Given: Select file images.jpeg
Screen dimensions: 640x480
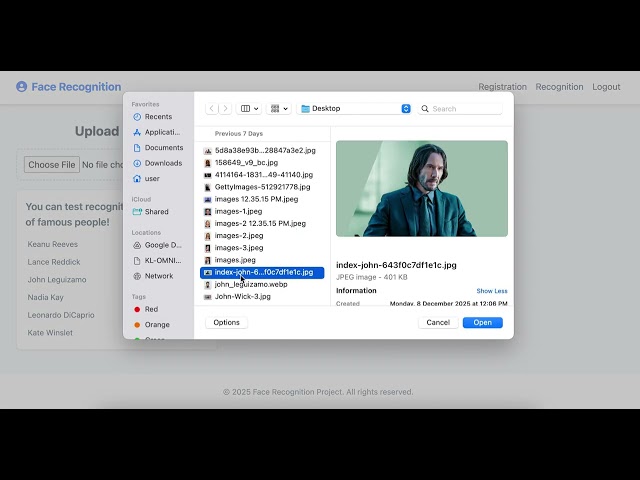Looking at the screenshot, I should click(x=262, y=260).
